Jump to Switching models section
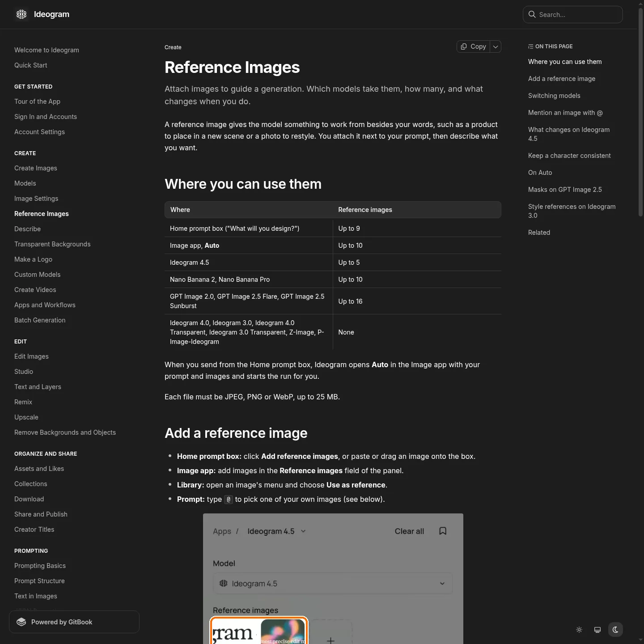 click(x=554, y=96)
